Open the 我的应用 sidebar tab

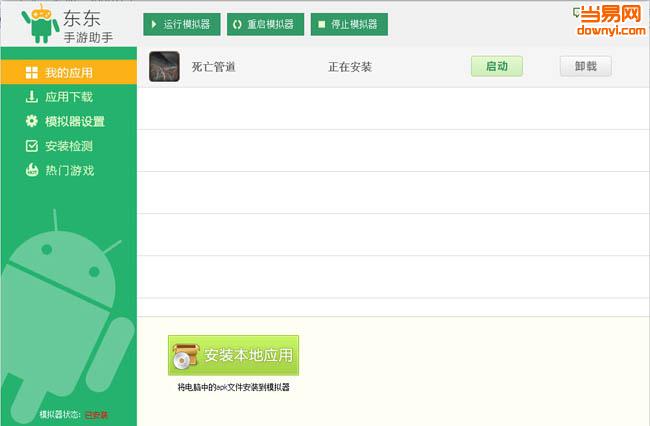69,72
